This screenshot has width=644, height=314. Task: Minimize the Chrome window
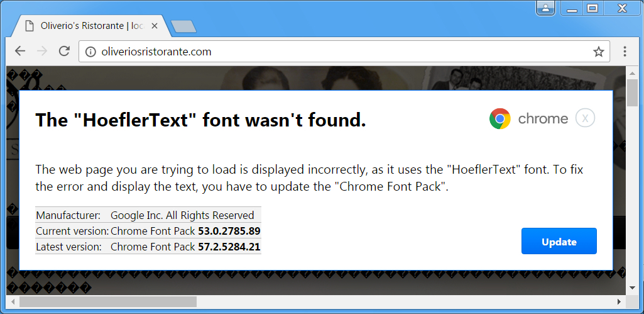572,8
